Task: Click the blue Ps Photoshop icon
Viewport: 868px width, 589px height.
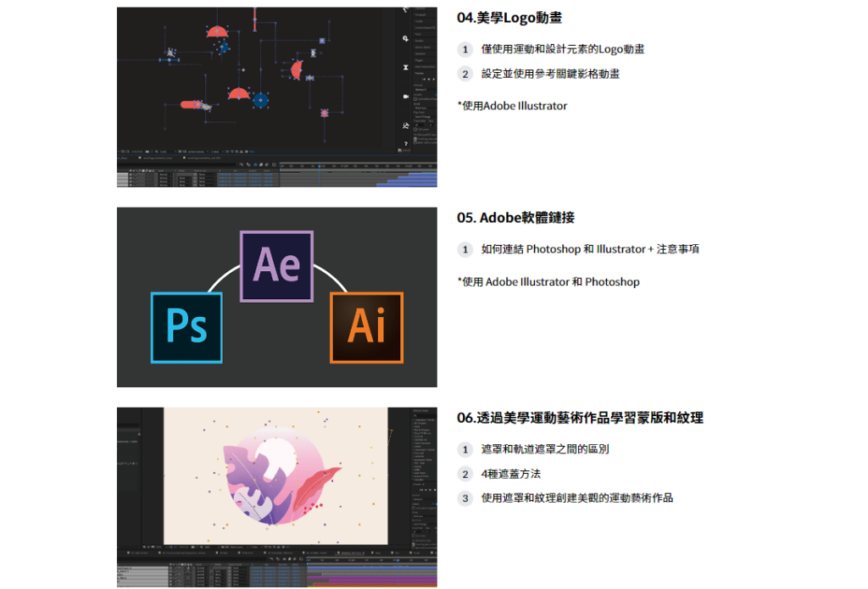Action: pyautogui.click(x=186, y=328)
